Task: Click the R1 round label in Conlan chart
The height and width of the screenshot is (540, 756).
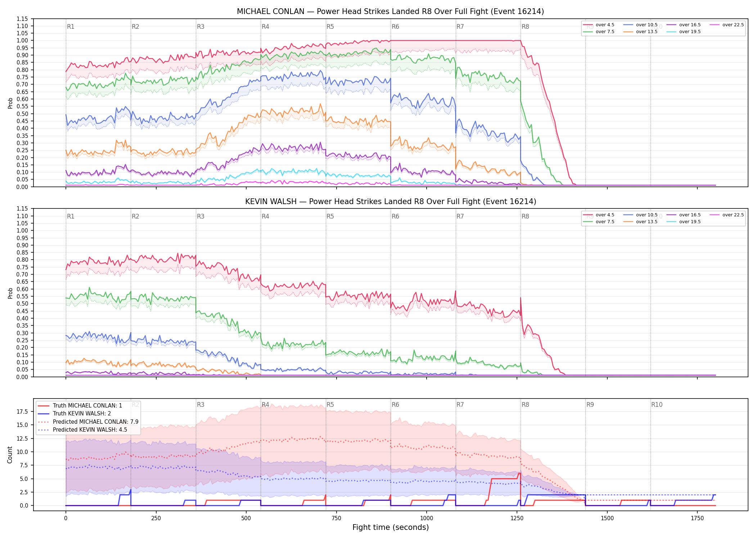Action: 71,27
